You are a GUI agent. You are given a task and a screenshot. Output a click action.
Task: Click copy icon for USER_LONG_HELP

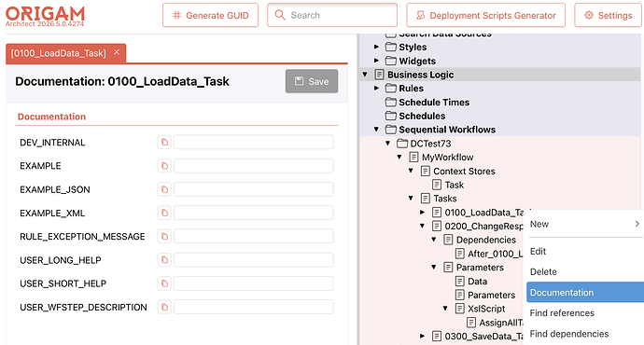coord(164,260)
